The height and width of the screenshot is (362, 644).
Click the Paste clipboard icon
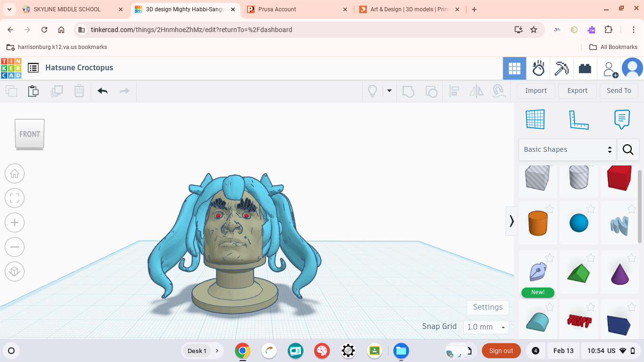33,91
